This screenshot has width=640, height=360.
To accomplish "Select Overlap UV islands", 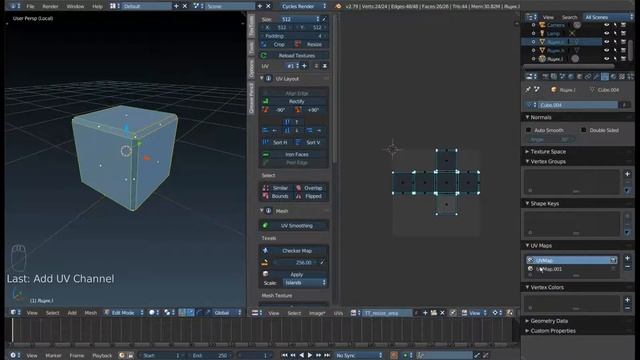I will click(310, 188).
